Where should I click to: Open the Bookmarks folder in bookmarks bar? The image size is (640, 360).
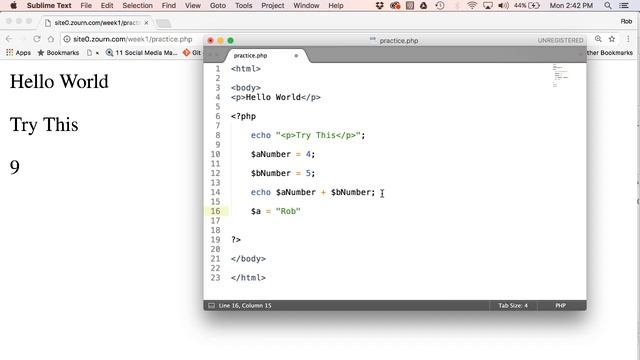58,53
